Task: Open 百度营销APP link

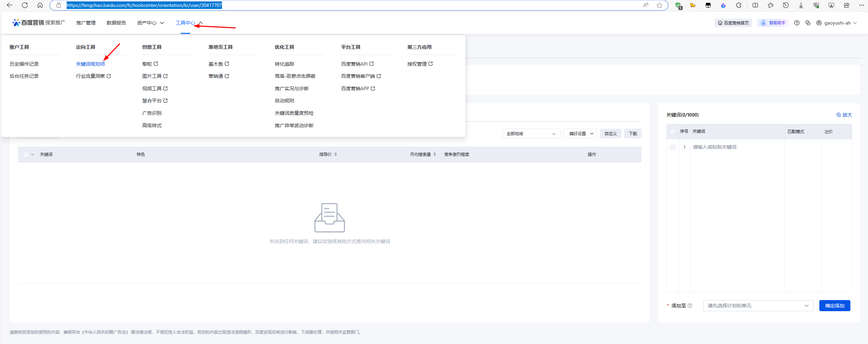Action: click(358, 89)
